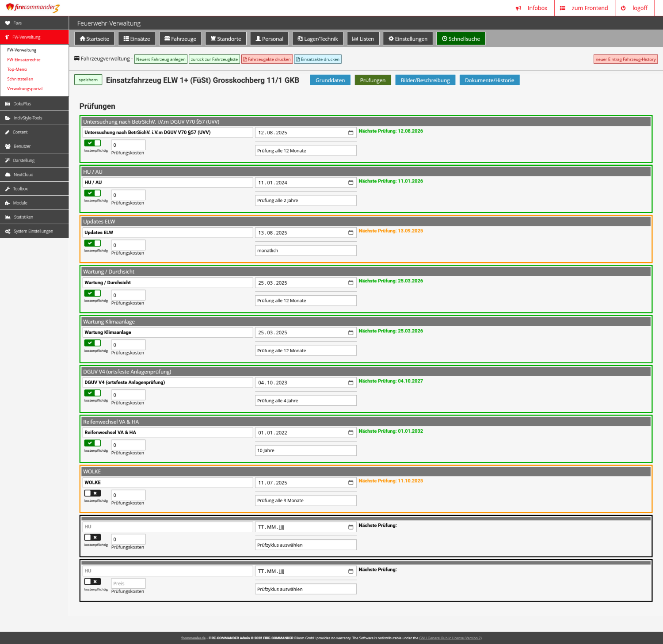Disable kostenpflichtig toggle for HU / AU
Image resolution: width=663 pixels, height=644 pixels.
92,193
